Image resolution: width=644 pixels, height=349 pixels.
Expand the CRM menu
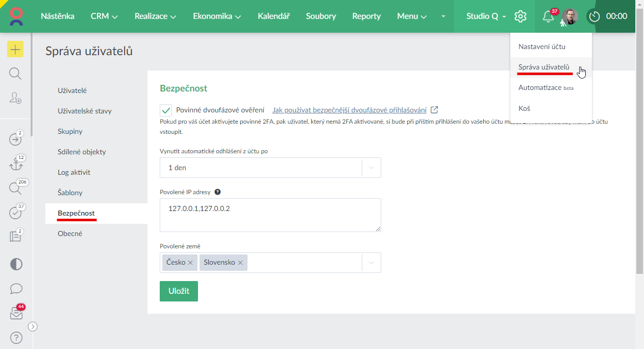[104, 16]
